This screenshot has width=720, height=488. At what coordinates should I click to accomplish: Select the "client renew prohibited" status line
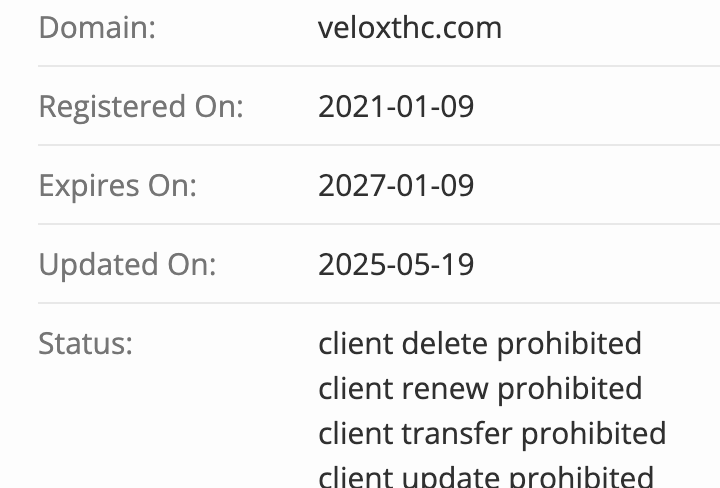click(x=479, y=388)
